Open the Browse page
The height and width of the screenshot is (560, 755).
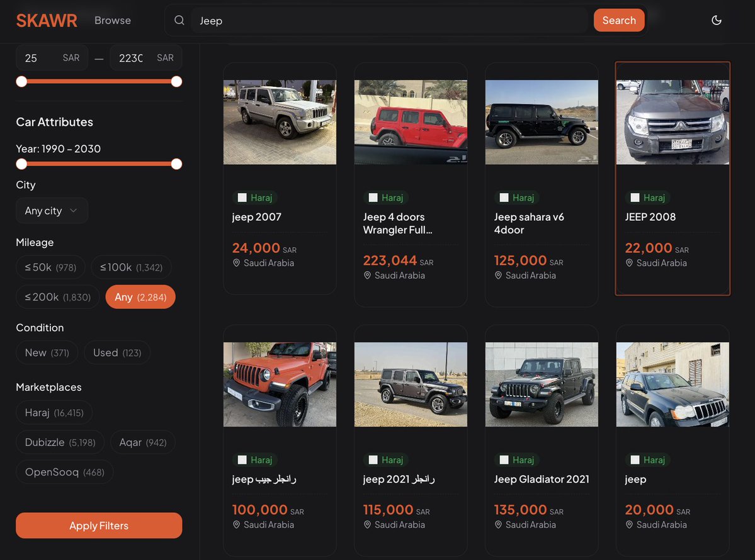coord(113,21)
